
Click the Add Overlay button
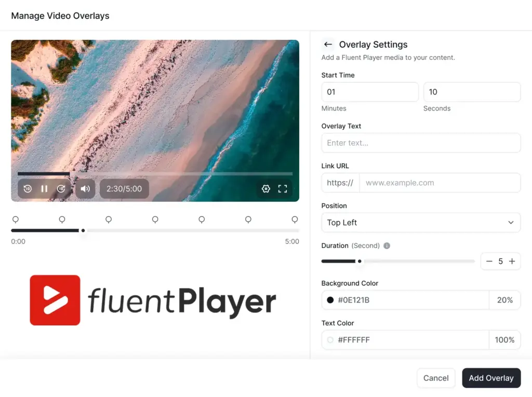point(491,378)
